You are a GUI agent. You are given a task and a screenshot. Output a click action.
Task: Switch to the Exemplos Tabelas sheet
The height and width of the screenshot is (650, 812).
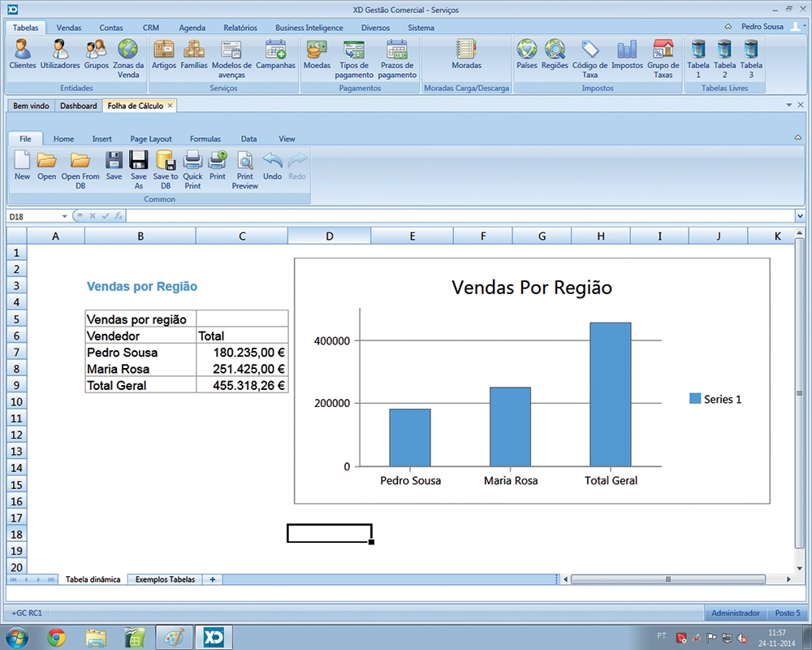165,579
